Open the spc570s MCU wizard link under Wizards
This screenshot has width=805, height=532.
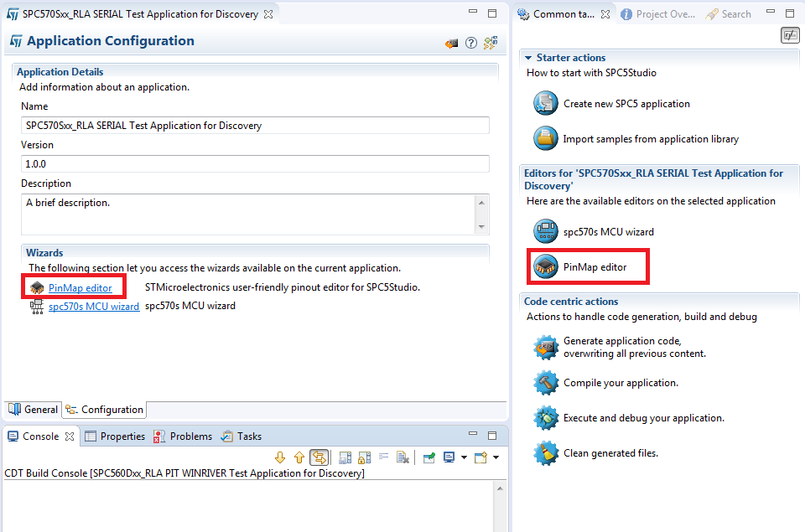[94, 307]
